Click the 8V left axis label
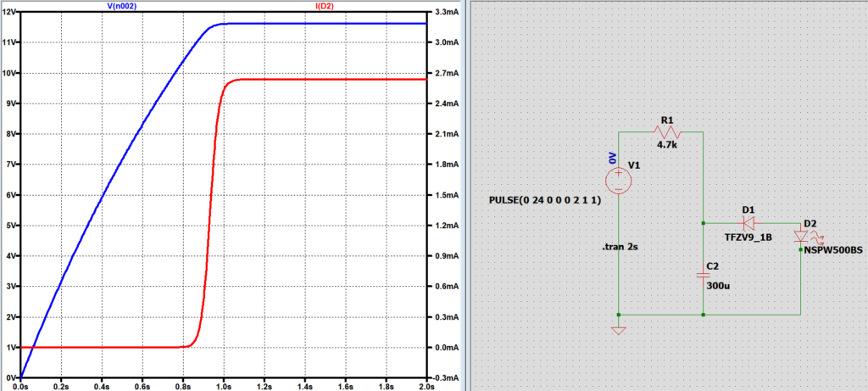This screenshot has height=391, width=868. coord(12,133)
